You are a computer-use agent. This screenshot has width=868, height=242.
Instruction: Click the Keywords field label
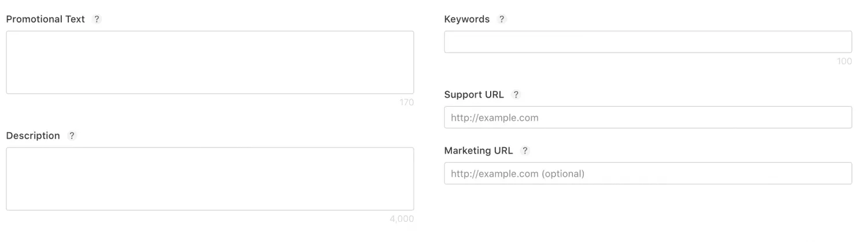[x=466, y=19]
